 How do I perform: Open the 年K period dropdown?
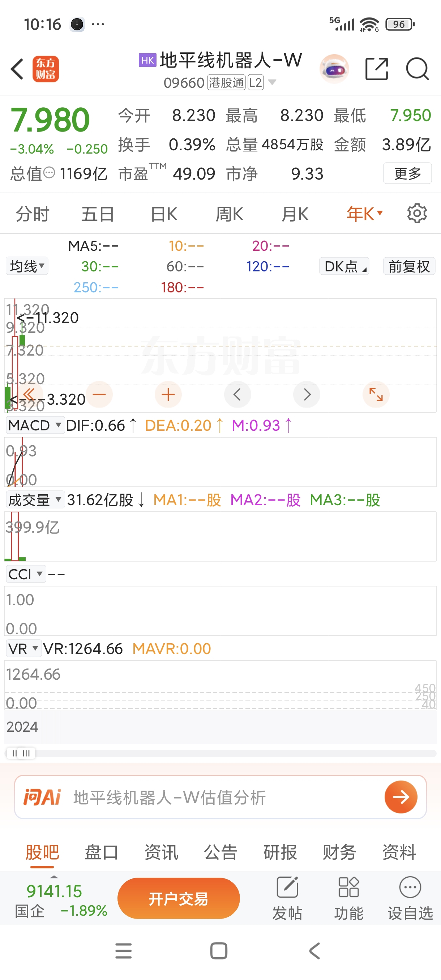click(x=364, y=214)
